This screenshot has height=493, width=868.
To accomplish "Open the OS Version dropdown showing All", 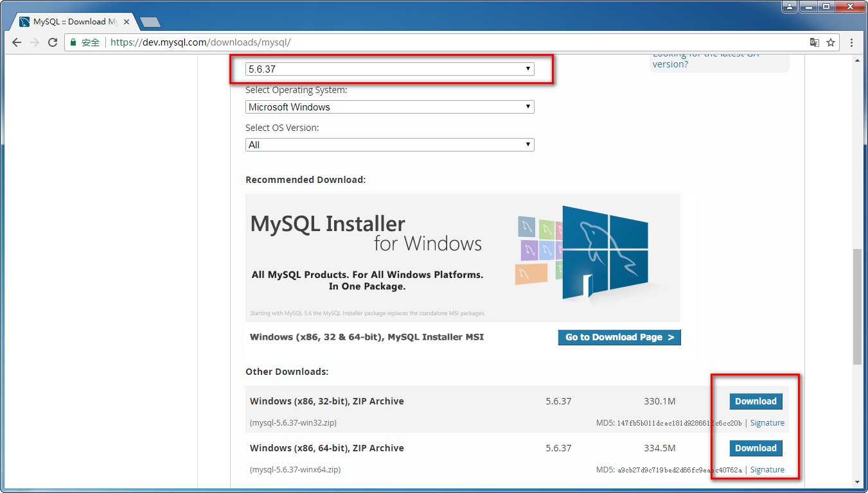I will [x=390, y=145].
